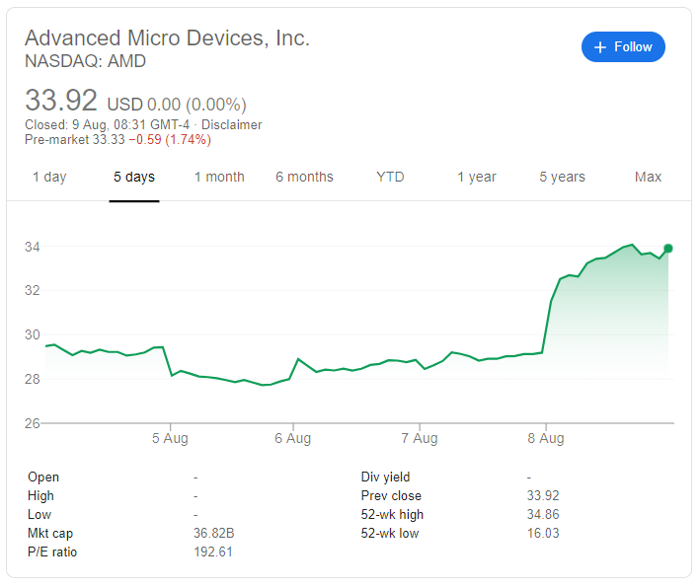Switch to YTD chart view

390,178
